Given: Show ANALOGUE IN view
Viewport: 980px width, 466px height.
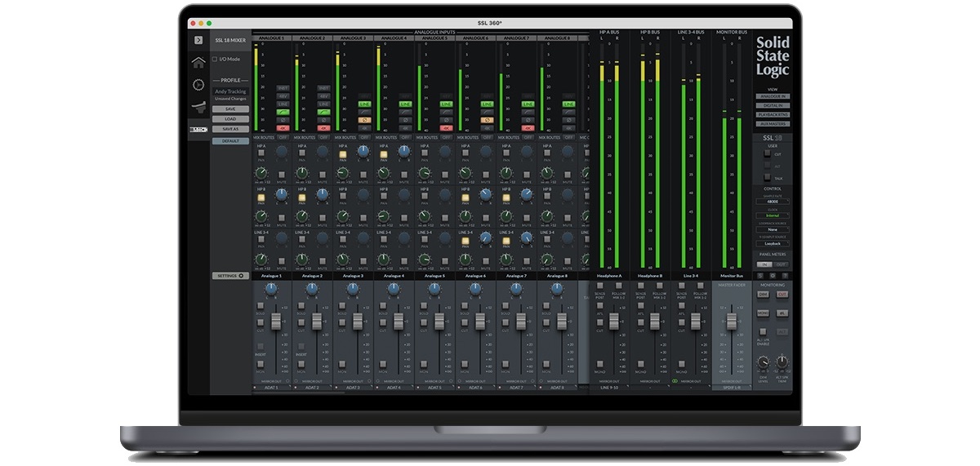Looking at the screenshot, I should tap(772, 96).
